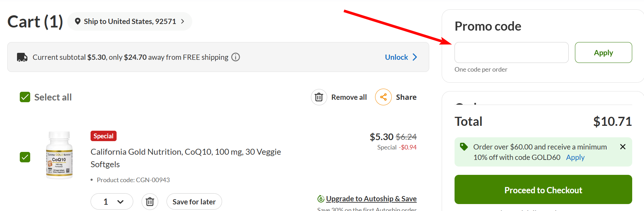
Task: Click Proceed to Checkout button
Action: coord(543,189)
